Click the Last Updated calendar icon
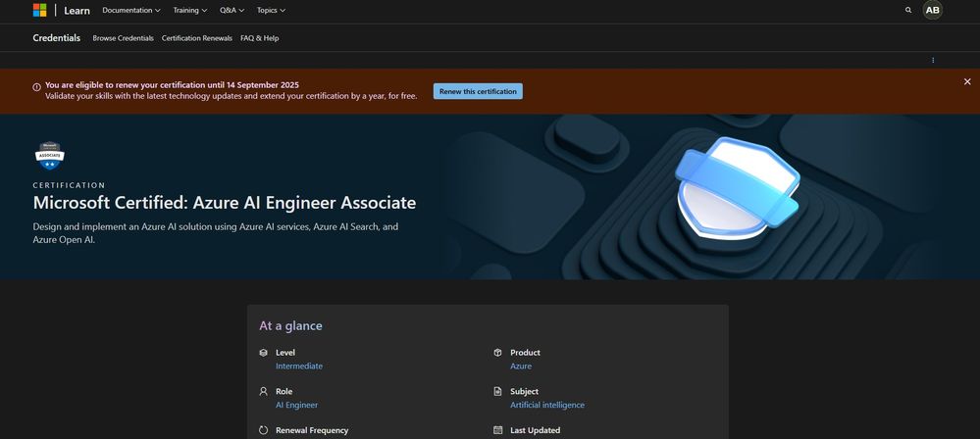The height and width of the screenshot is (439, 980). click(x=497, y=430)
